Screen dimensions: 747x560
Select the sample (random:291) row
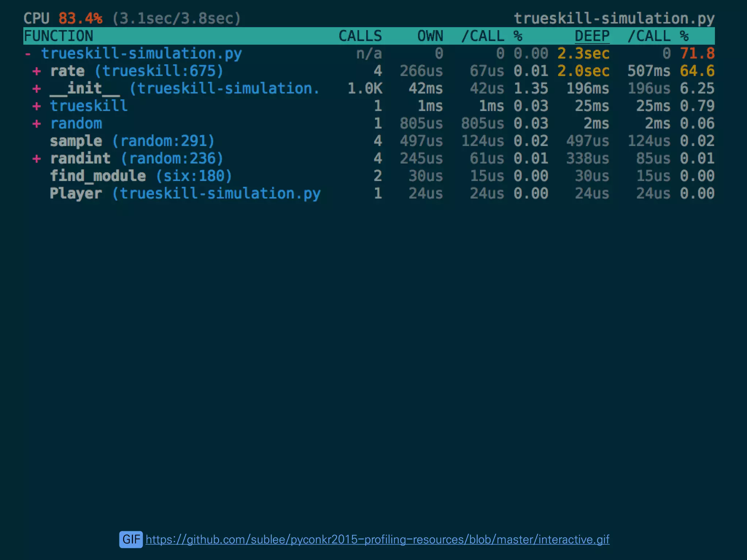(369, 141)
